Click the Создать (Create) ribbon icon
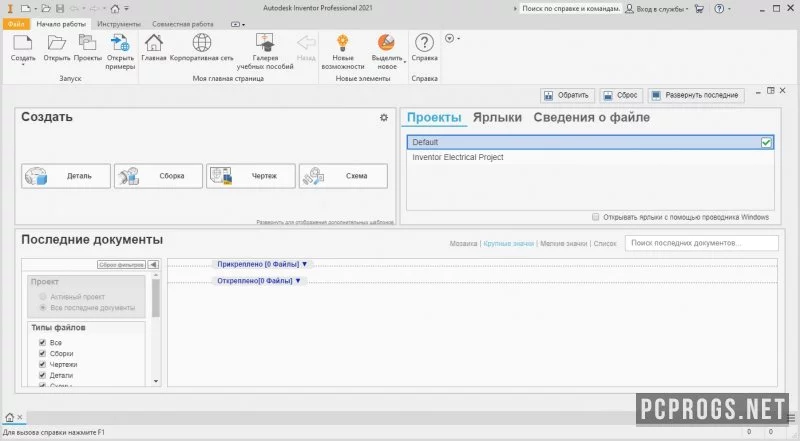The width and height of the screenshot is (800, 441). click(x=23, y=44)
